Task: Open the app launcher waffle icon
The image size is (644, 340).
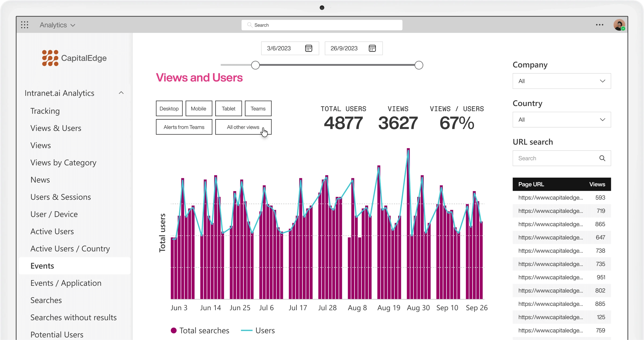Action: point(24,25)
